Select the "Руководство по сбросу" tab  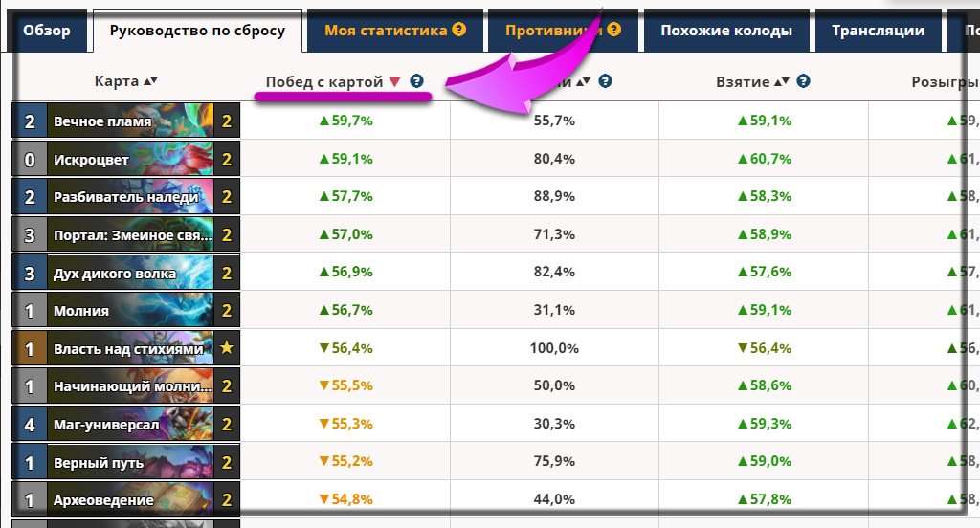[197, 31]
